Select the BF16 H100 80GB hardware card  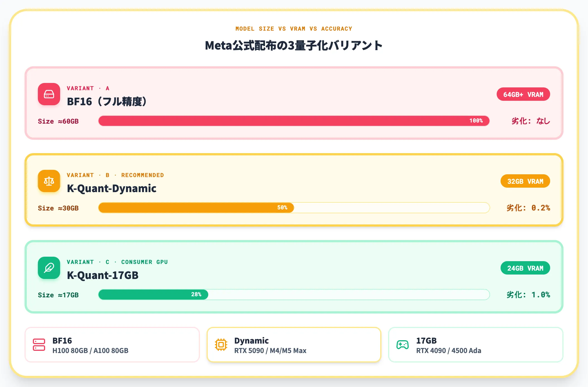112,345
